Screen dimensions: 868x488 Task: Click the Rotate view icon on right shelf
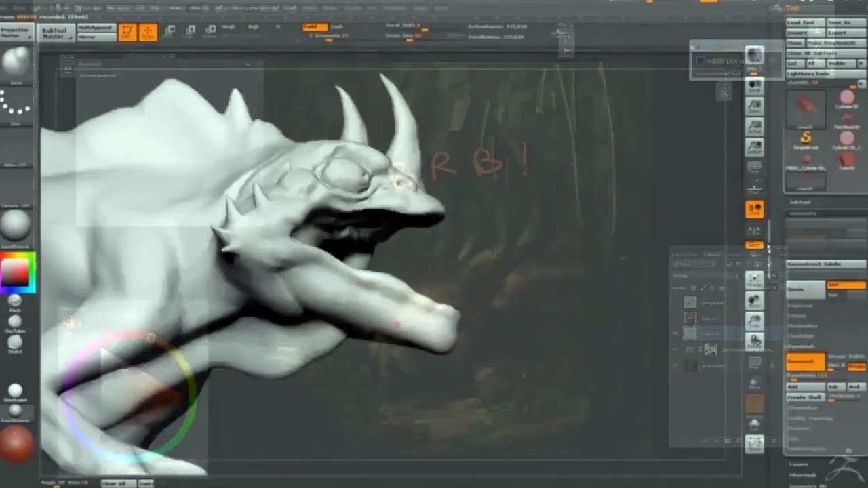[x=754, y=340]
